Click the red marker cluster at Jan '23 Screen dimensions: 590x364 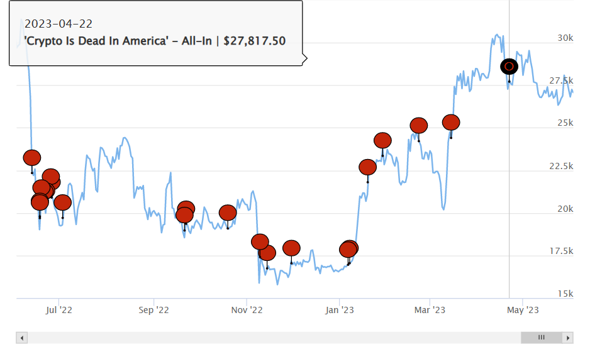348,250
